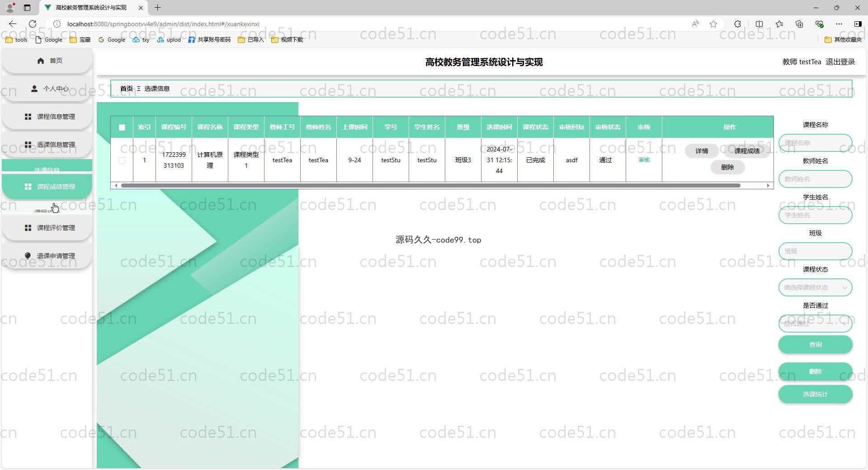Click the scrollbar right arrow

pyautogui.click(x=768, y=185)
